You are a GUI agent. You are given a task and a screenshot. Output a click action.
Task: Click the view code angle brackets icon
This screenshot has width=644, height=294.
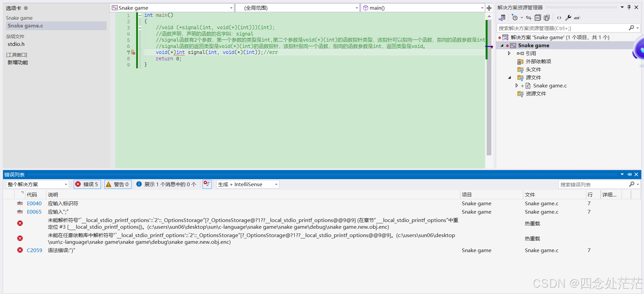point(559,18)
